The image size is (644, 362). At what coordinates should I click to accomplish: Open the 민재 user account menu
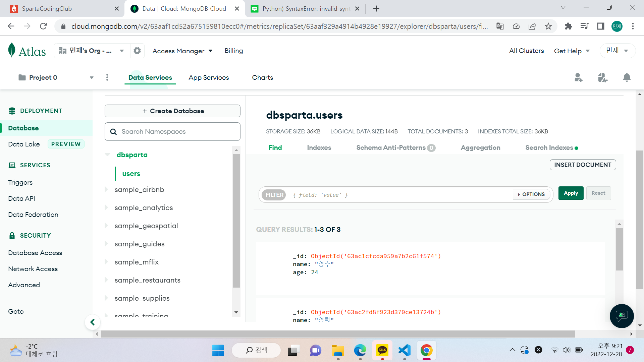618,51
